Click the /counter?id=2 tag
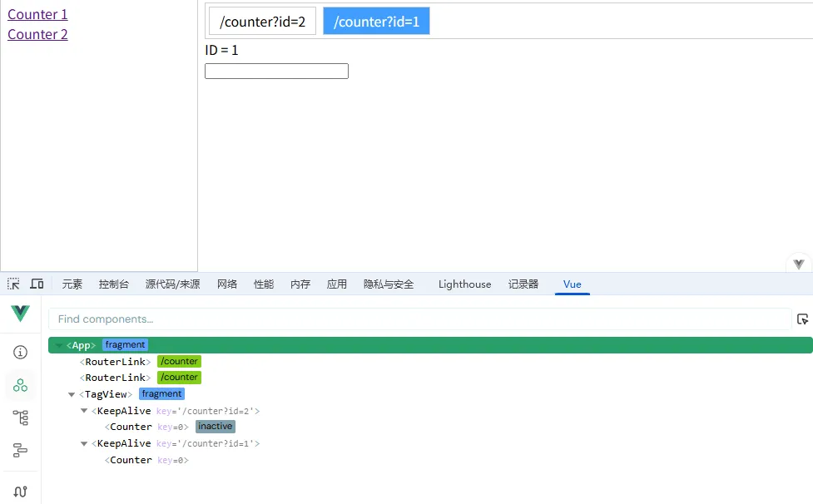This screenshot has width=813, height=504. click(x=262, y=22)
